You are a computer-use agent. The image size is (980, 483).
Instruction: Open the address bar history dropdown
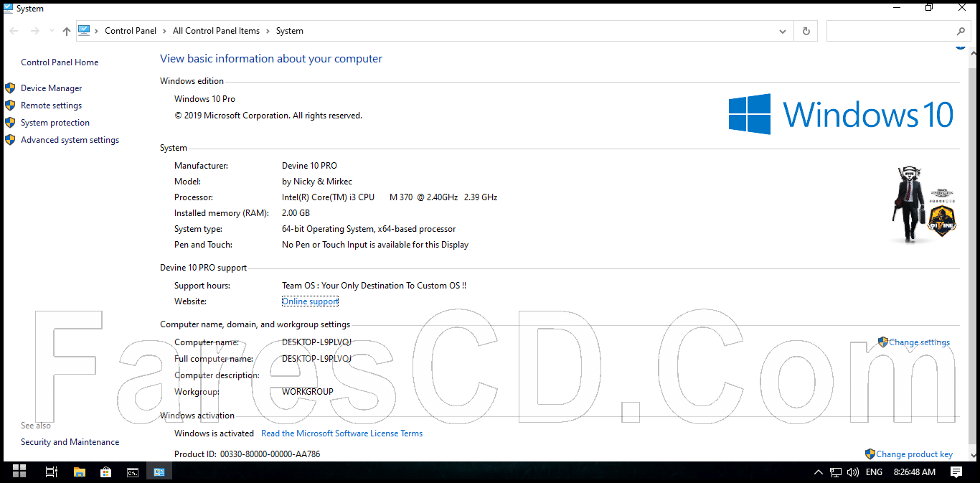click(x=783, y=31)
